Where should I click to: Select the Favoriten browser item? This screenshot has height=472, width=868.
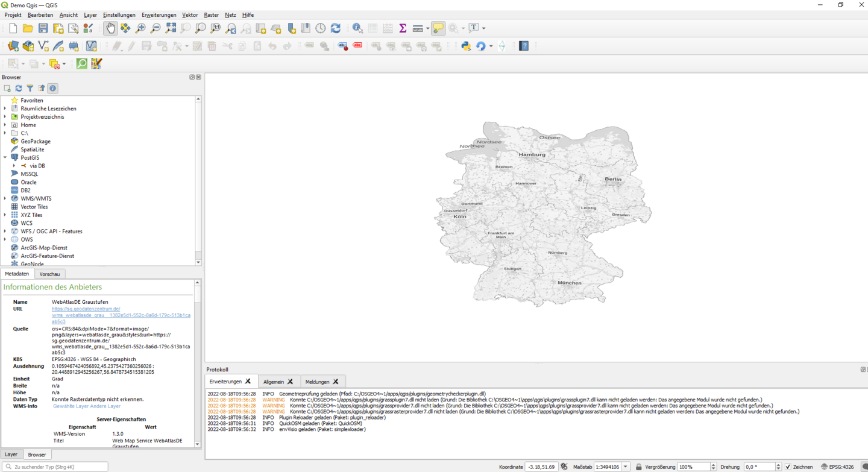click(31, 101)
